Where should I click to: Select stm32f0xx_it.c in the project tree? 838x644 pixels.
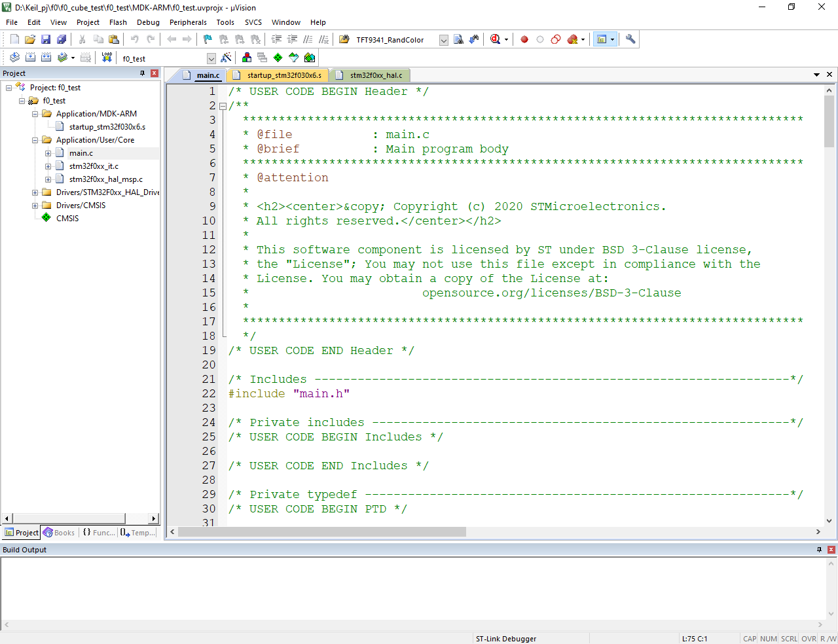pyautogui.click(x=94, y=166)
